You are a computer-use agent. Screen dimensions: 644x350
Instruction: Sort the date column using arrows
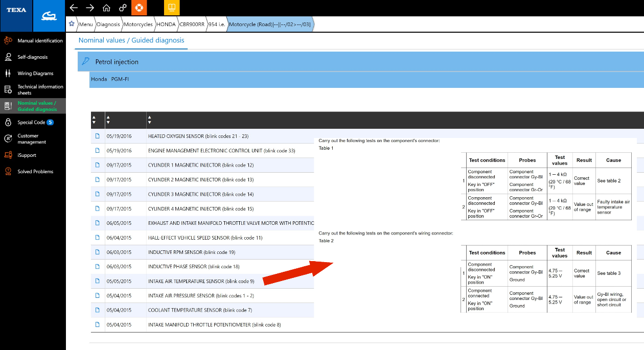(x=108, y=120)
